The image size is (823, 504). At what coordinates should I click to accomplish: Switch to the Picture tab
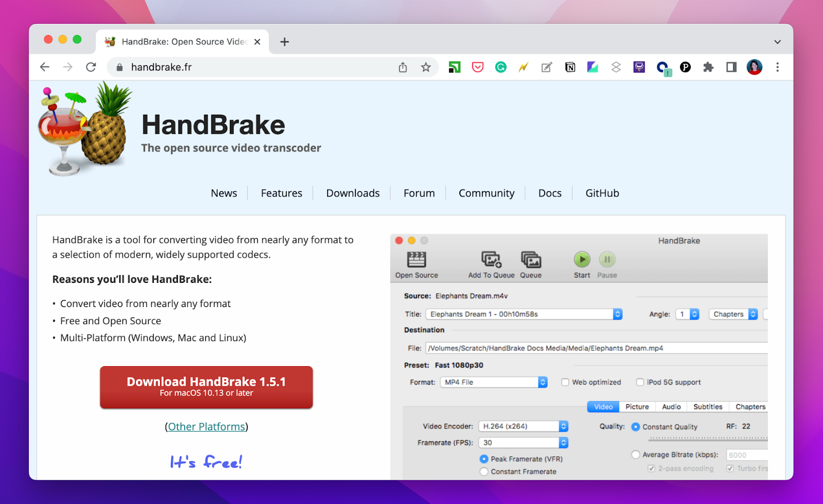tap(637, 407)
